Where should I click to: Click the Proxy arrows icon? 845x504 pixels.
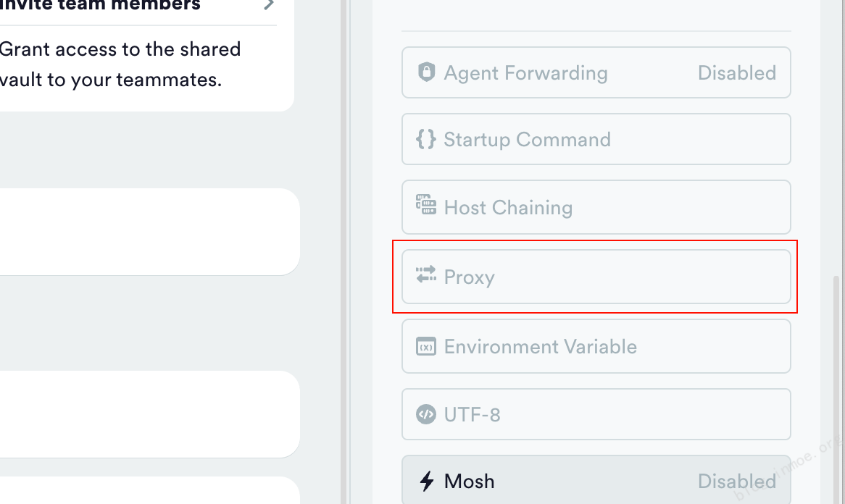[x=425, y=276]
